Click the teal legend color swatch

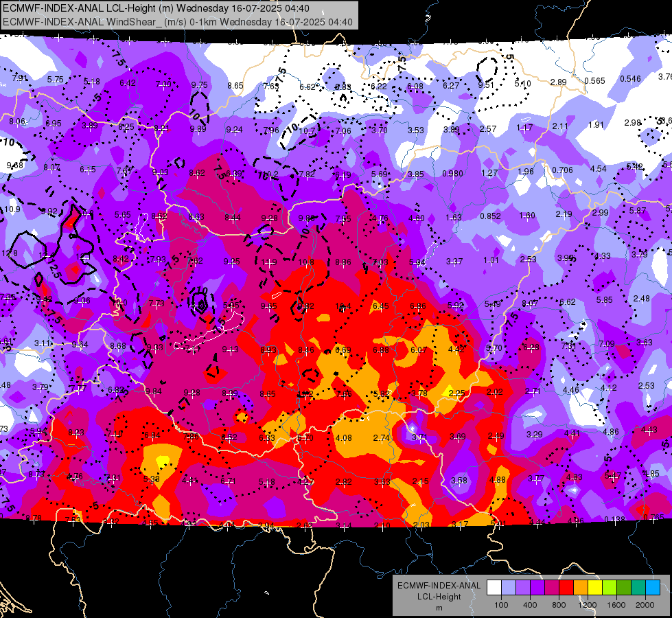tap(638, 588)
